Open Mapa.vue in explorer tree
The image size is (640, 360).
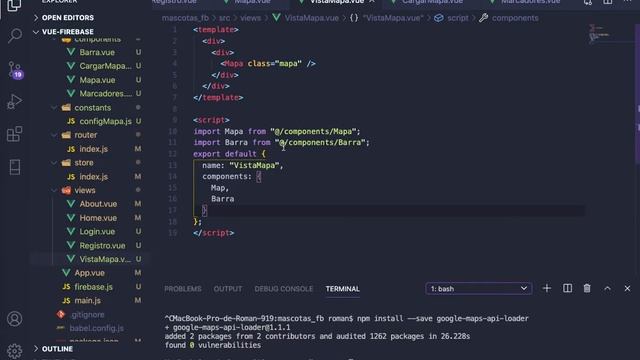coord(97,80)
